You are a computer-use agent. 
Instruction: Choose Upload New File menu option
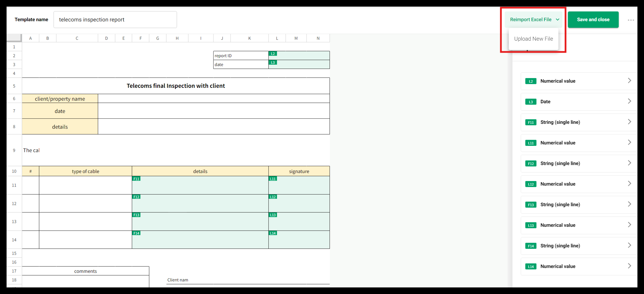(x=533, y=39)
